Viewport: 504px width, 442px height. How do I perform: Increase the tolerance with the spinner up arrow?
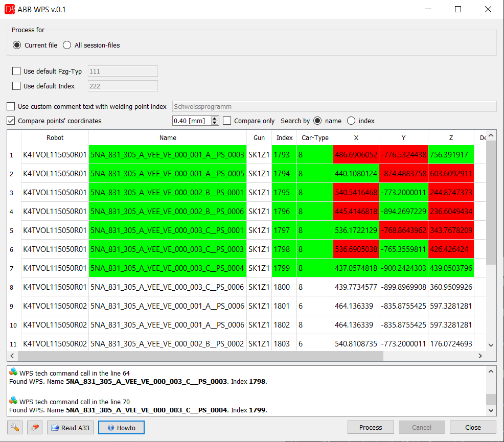pos(215,119)
